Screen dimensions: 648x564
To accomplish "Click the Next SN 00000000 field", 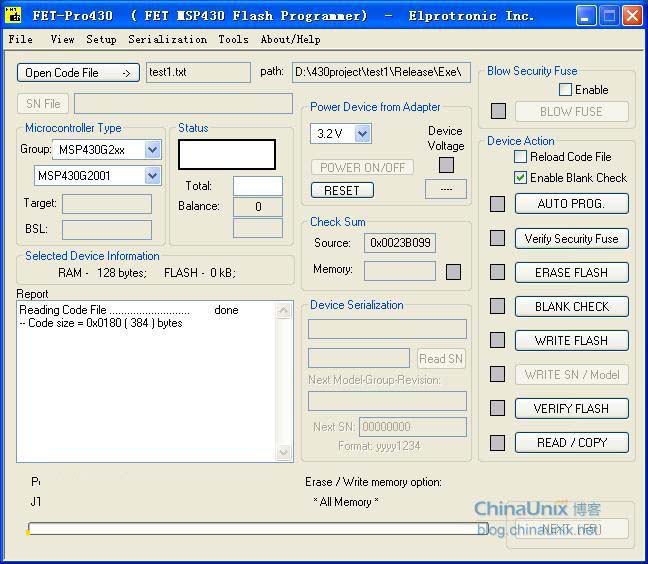I will pos(413,426).
